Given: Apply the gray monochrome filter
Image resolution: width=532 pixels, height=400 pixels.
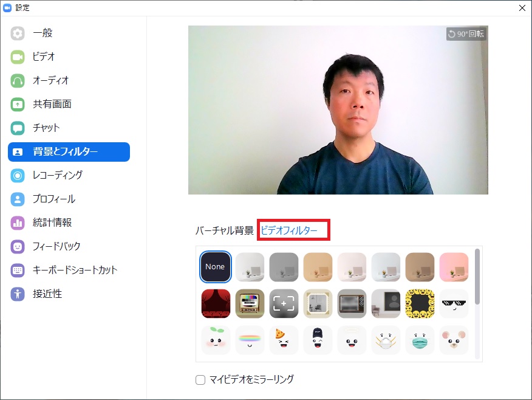Looking at the screenshot, I should [284, 267].
